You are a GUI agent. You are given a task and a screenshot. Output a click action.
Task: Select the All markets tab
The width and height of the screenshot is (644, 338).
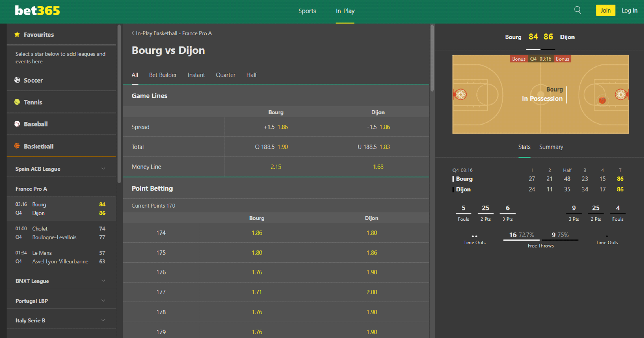135,75
